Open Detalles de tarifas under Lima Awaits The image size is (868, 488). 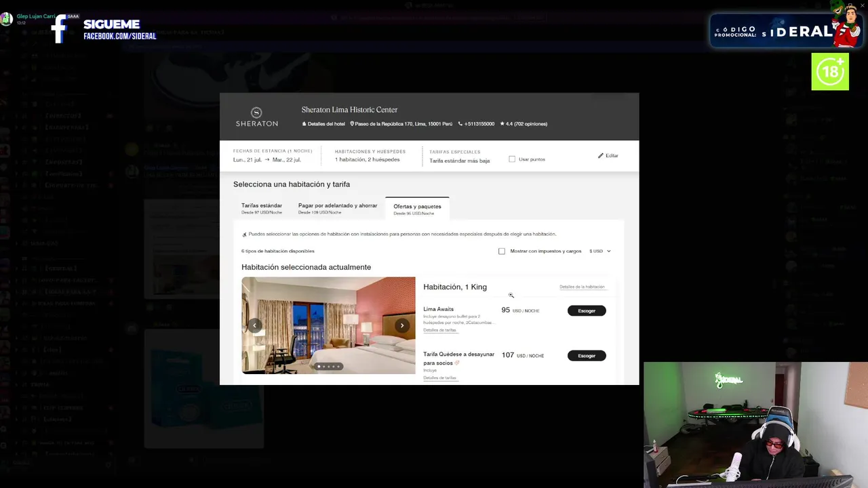(440, 330)
